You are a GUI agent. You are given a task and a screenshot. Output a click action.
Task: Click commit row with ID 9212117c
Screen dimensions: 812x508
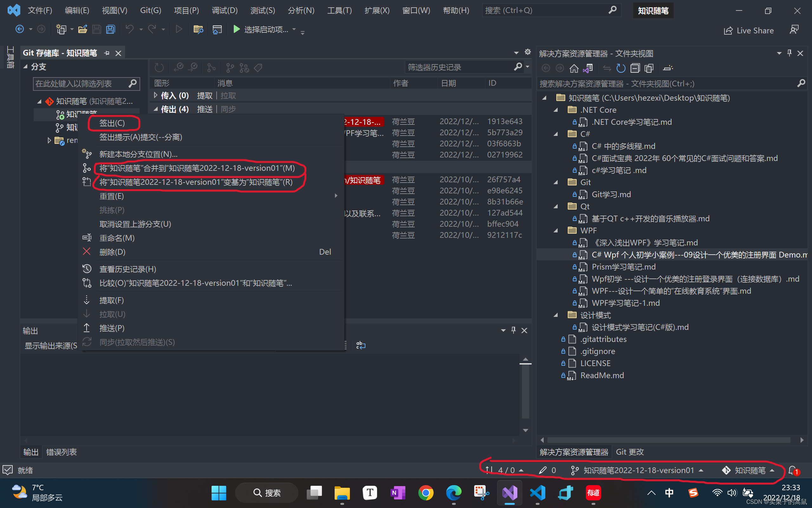[x=341, y=235]
